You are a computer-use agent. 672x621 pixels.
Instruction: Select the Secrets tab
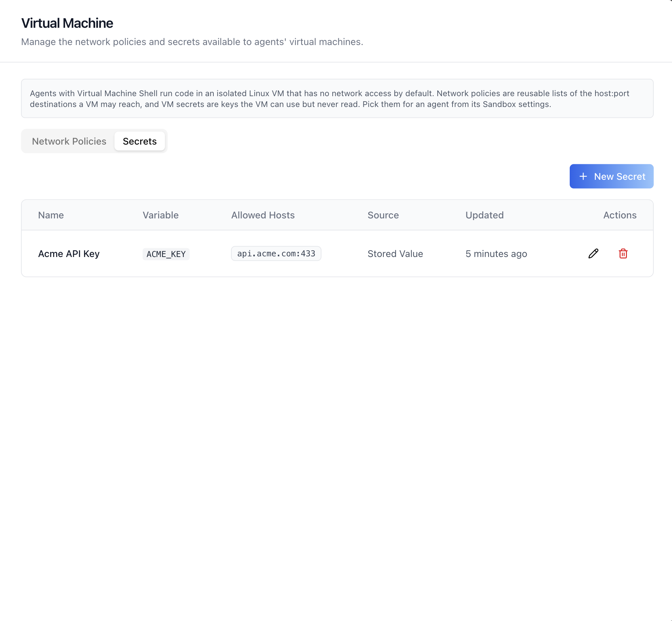pos(140,141)
